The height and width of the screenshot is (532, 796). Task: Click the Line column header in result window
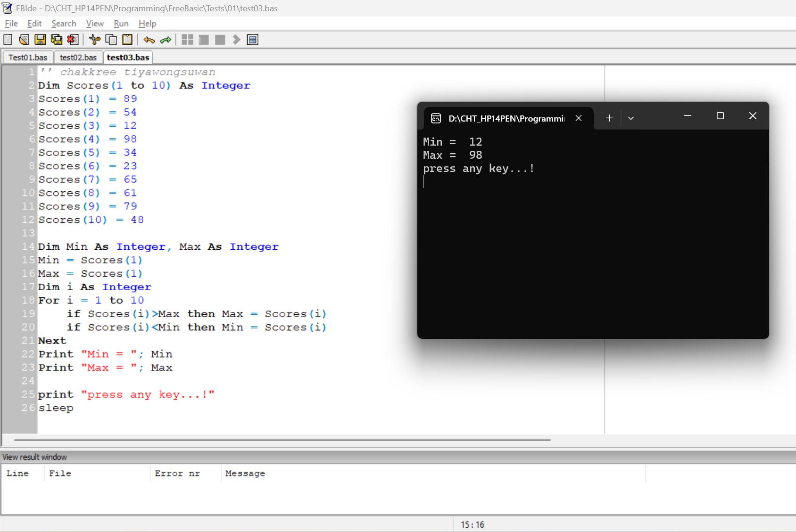[17, 473]
